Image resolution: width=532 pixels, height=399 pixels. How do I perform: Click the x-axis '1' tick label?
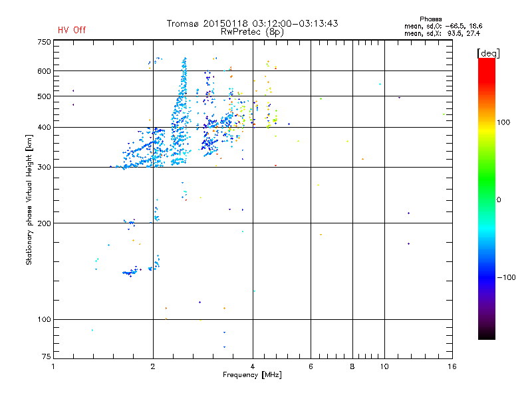click(53, 366)
